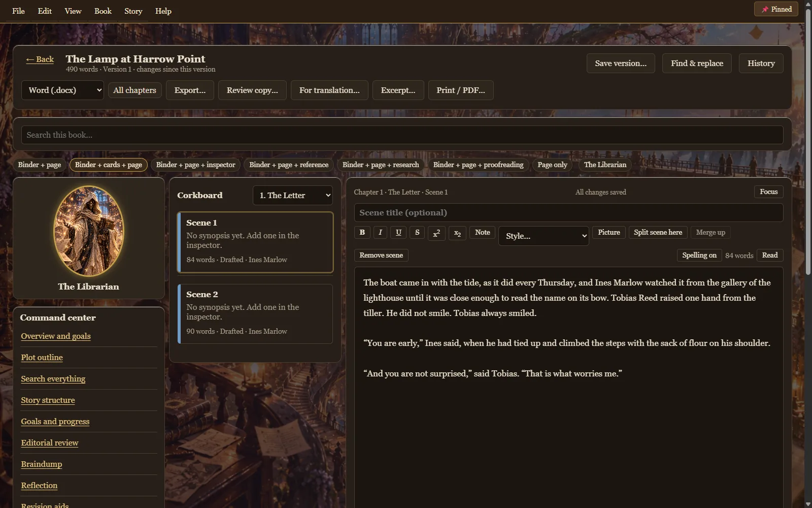Click Save version... button
The height and width of the screenshot is (508, 812).
[621, 63]
